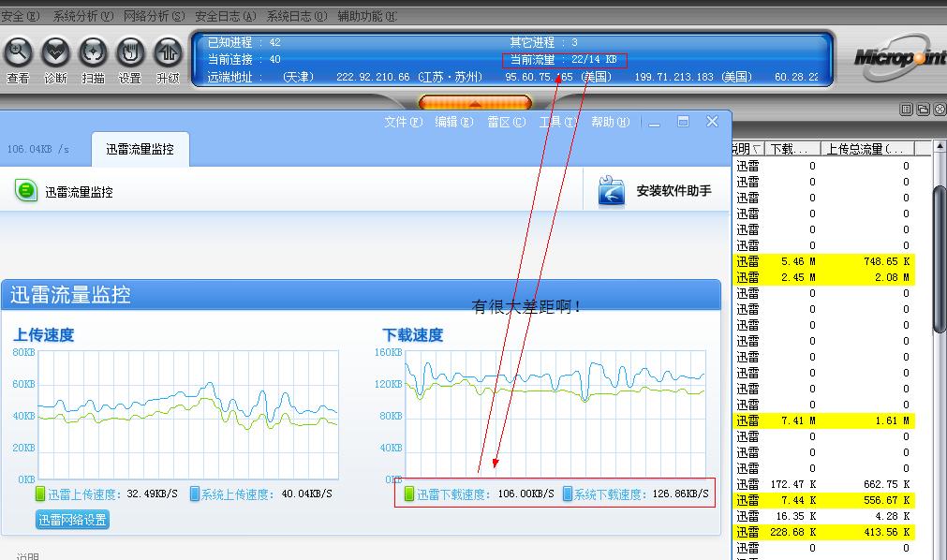This screenshot has width=947, height=560.
Task: Select the cell showing 4.28 K
Action: click(x=892, y=516)
